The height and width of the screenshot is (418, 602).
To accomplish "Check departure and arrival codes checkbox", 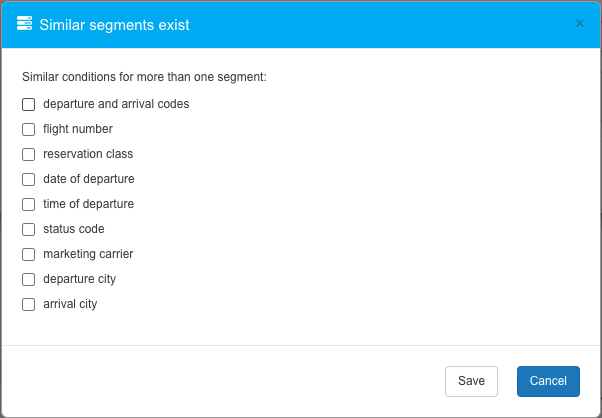I will coord(29,104).
